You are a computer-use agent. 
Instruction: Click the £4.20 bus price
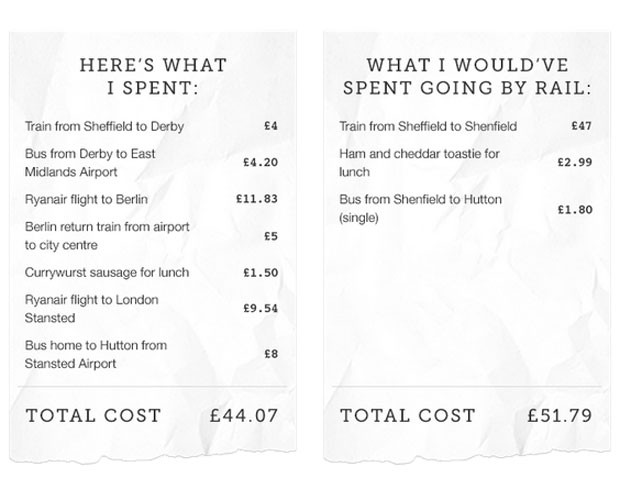(261, 162)
